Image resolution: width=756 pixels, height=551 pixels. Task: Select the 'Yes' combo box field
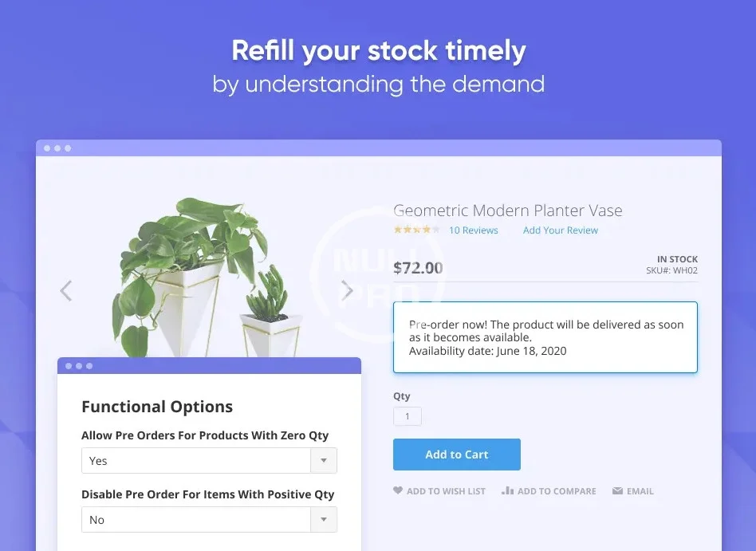pos(195,461)
